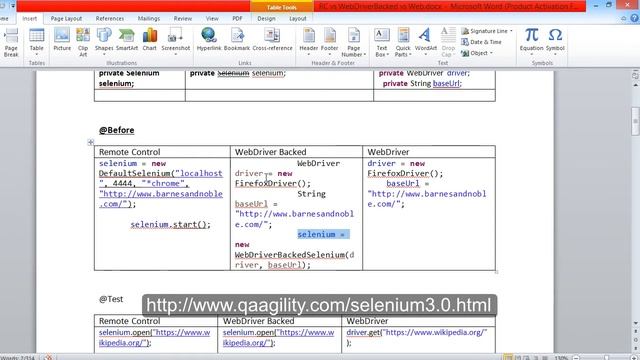This screenshot has height=360, width=640.
Task: Insert a Cross-reference
Action: coord(272,40)
